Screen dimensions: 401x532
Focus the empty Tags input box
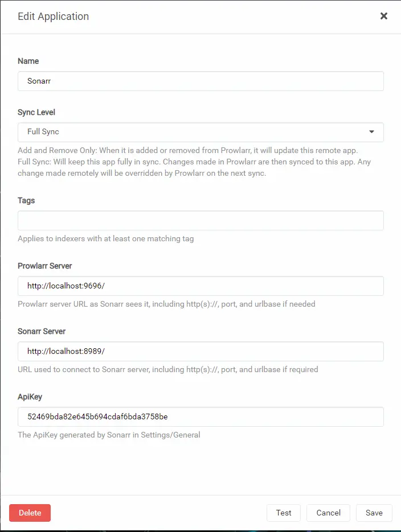[x=200, y=221]
